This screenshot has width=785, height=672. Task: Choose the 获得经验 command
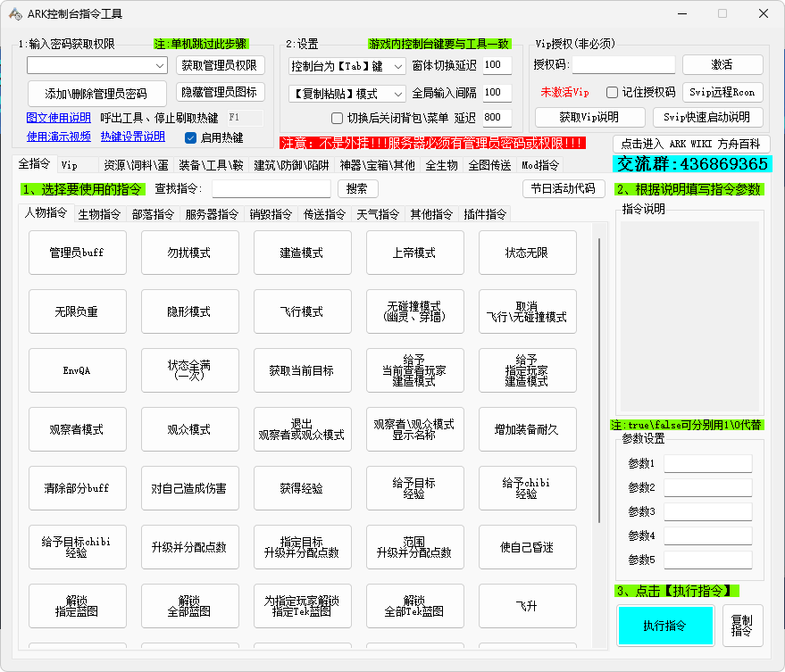click(303, 488)
